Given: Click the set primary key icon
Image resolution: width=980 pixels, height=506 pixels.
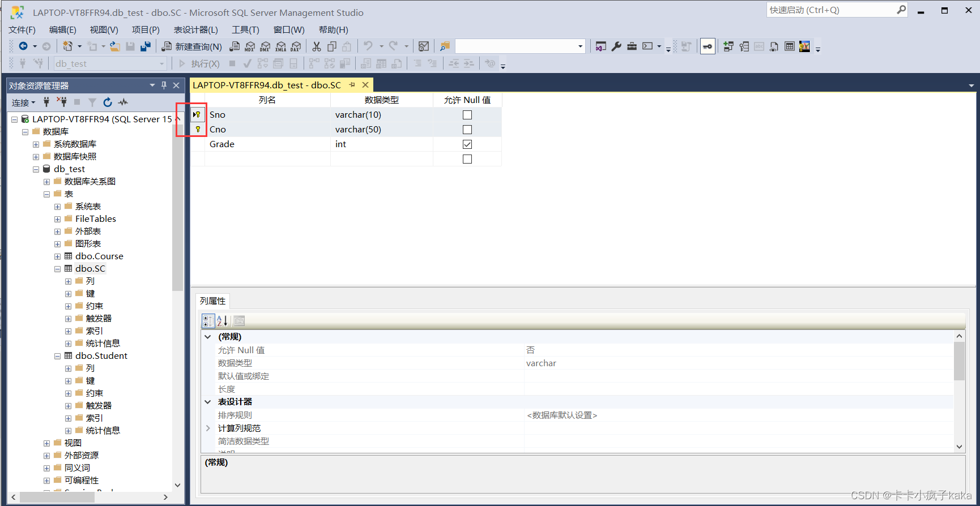Looking at the screenshot, I should pyautogui.click(x=708, y=46).
